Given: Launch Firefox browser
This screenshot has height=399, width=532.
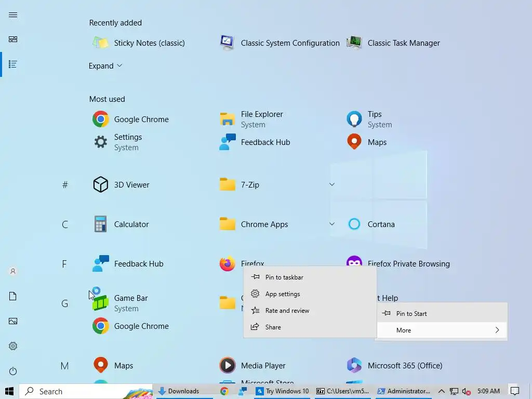Looking at the screenshot, I should [x=242, y=263].
